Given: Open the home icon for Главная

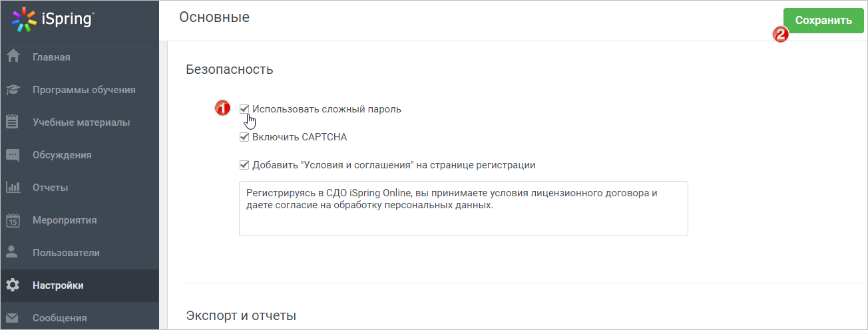Looking at the screenshot, I should pos(13,57).
